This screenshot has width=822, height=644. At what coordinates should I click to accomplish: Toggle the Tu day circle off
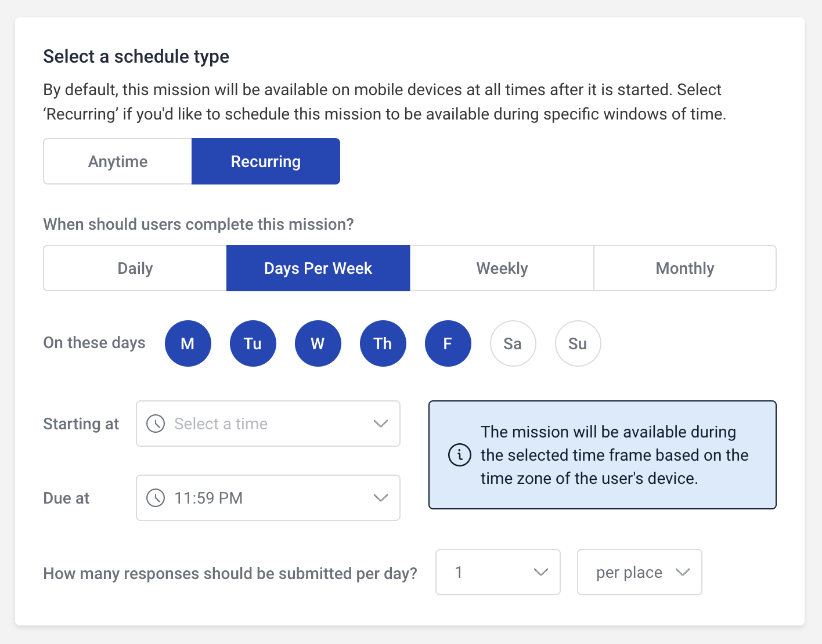point(253,343)
